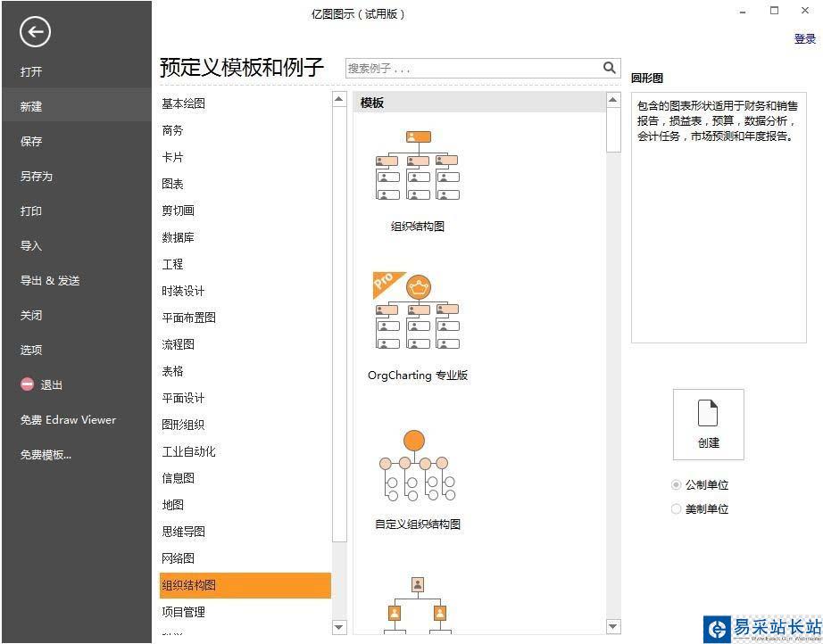Click template pane scroll up arrow
Viewport: 823px width, 644px height.
(613, 100)
